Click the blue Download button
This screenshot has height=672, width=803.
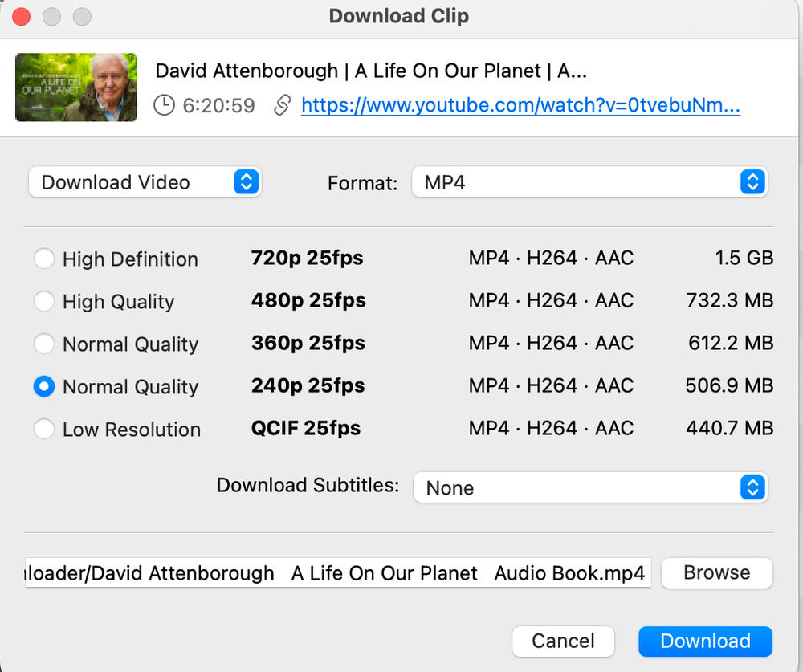coord(705,641)
